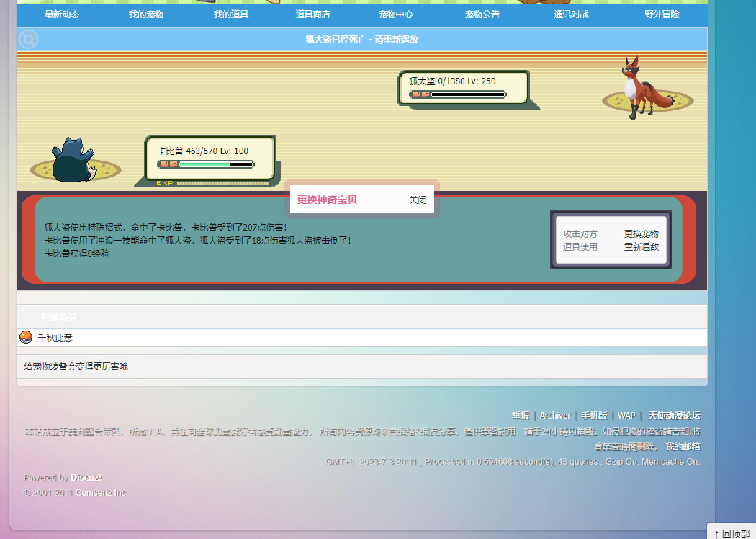Click the 同线会员 section header
Screen dimensions: 756x539
(59, 316)
